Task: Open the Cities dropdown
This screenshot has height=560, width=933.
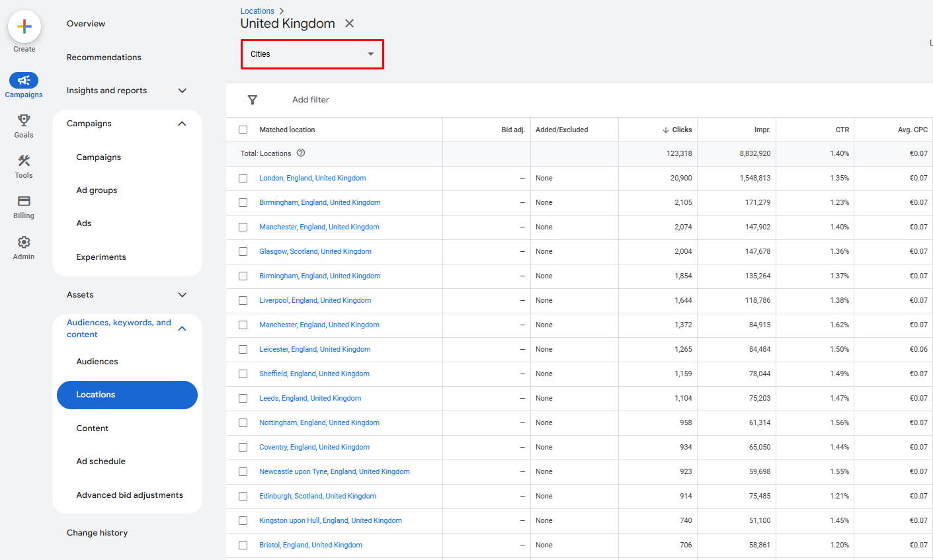Action: coord(312,54)
